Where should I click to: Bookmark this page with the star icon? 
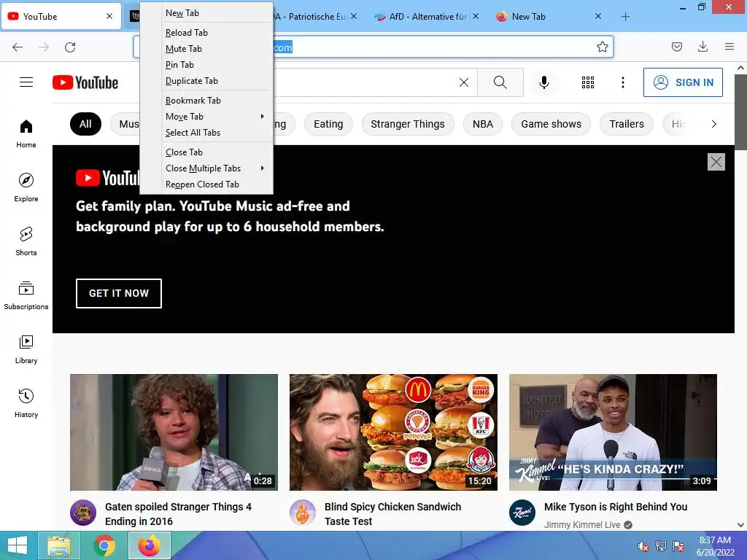[x=602, y=47]
